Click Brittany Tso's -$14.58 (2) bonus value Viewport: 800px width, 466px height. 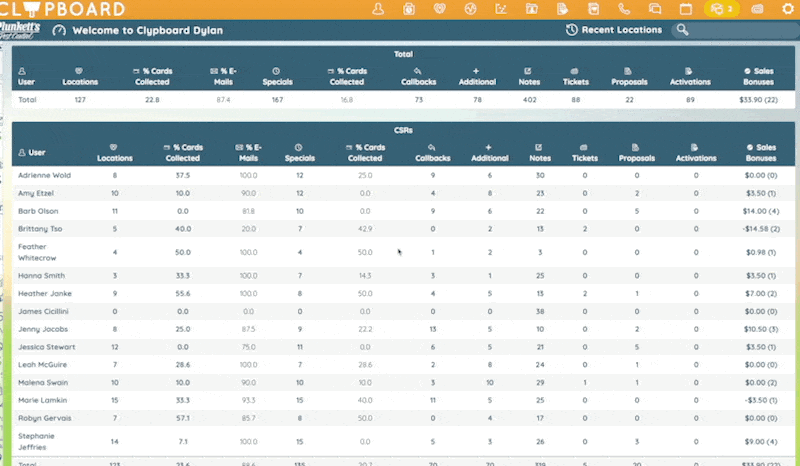(x=761, y=229)
